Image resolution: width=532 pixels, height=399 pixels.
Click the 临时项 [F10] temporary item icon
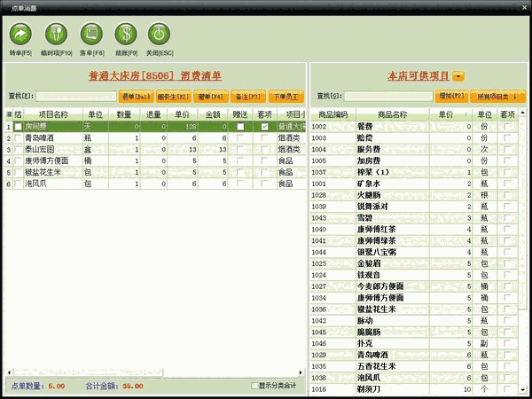[54, 34]
